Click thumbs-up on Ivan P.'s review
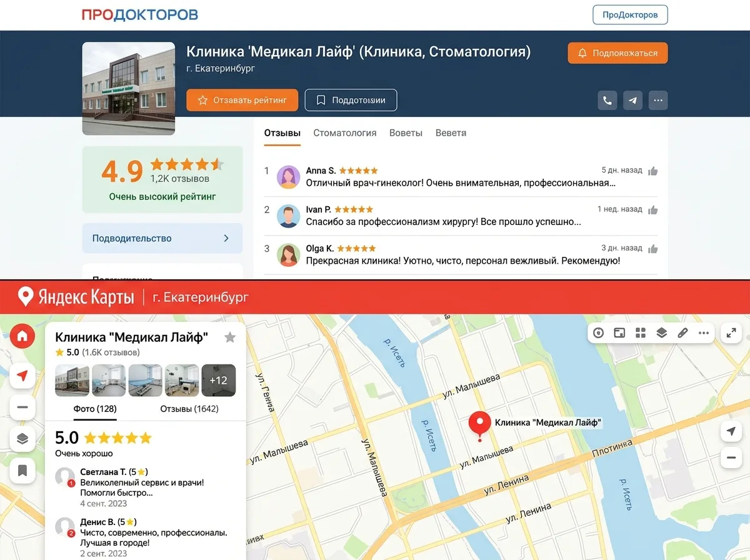Screen dimensions: 750x560 652,210
